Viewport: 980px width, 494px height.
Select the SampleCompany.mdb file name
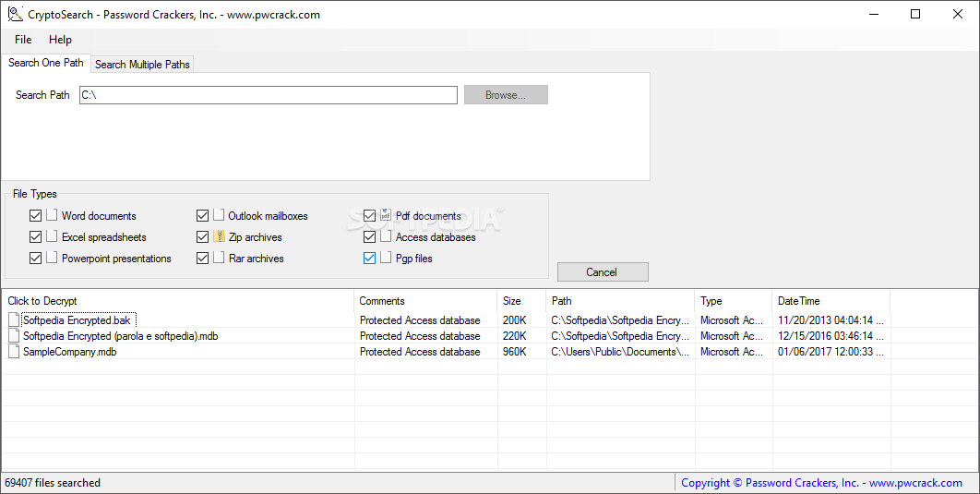point(70,352)
